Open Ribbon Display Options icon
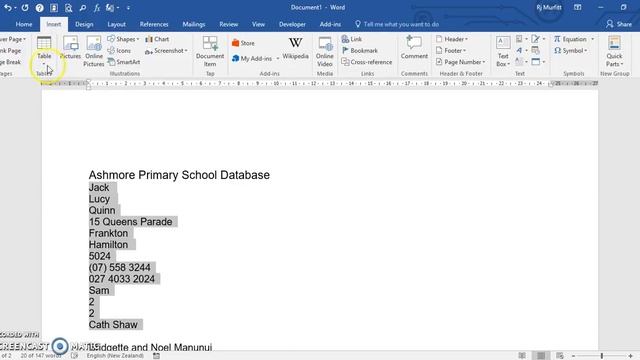Image resolution: width=640 pixels, height=360 pixels. [578, 7]
